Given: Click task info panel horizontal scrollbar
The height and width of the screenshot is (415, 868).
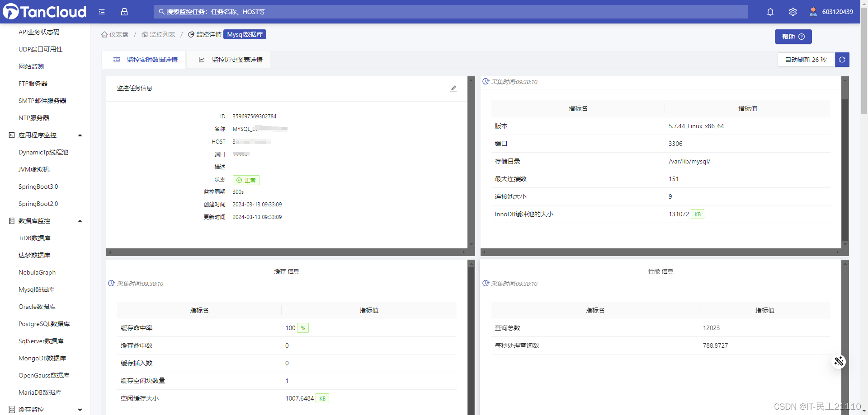Looking at the screenshot, I should click(x=287, y=252).
